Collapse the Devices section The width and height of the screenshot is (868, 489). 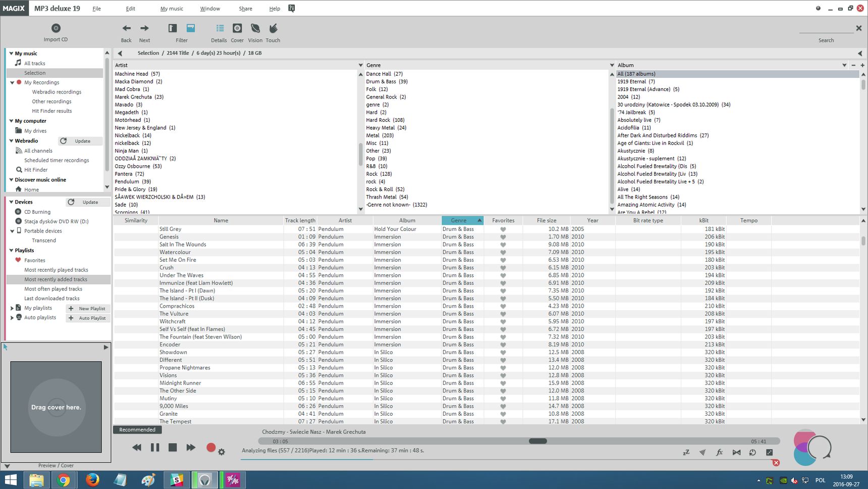pos(11,202)
